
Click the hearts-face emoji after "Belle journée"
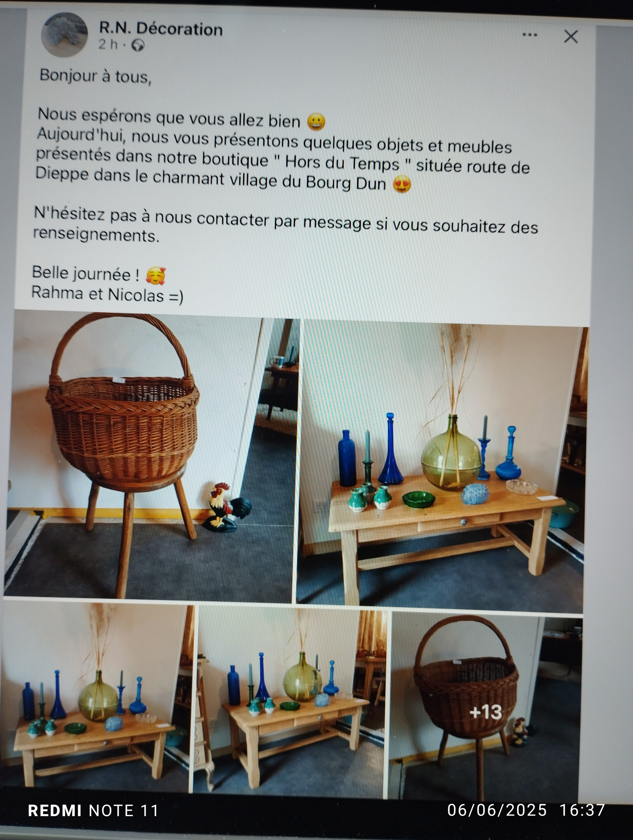point(156,276)
